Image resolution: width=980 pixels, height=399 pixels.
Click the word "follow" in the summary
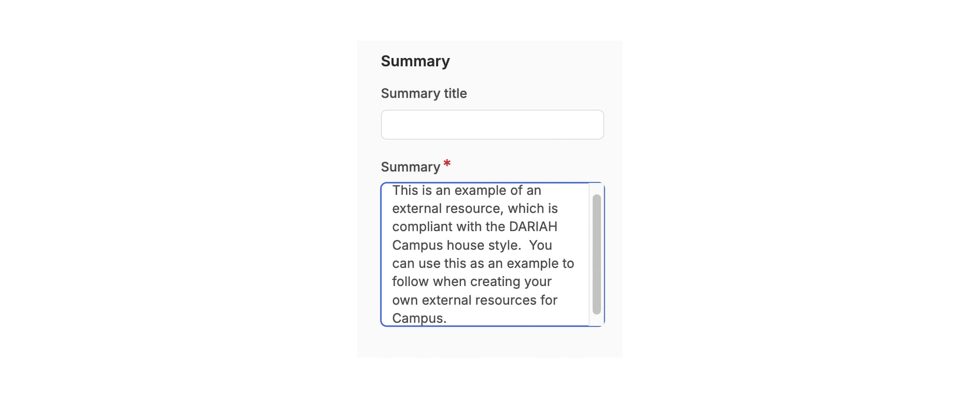click(x=410, y=281)
